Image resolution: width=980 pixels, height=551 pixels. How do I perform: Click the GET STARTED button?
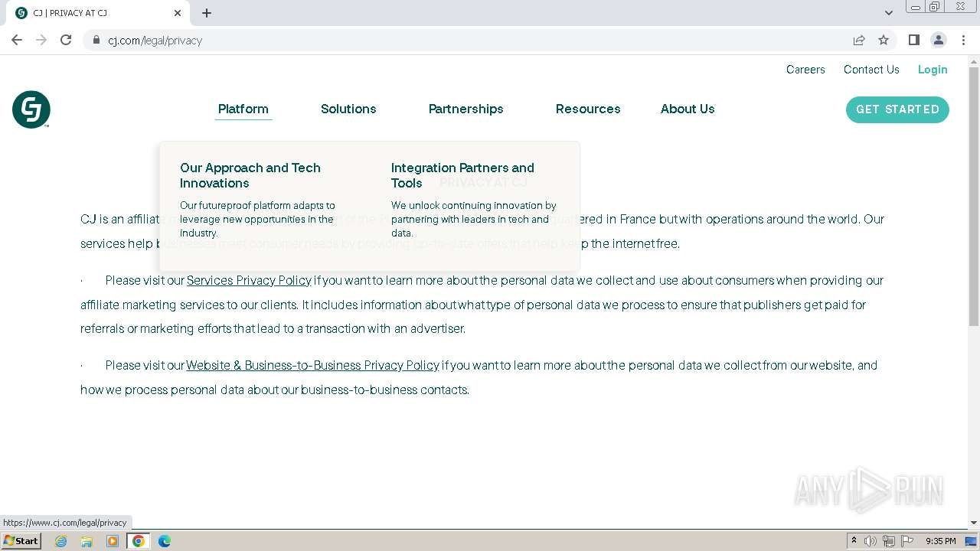[x=897, y=109]
